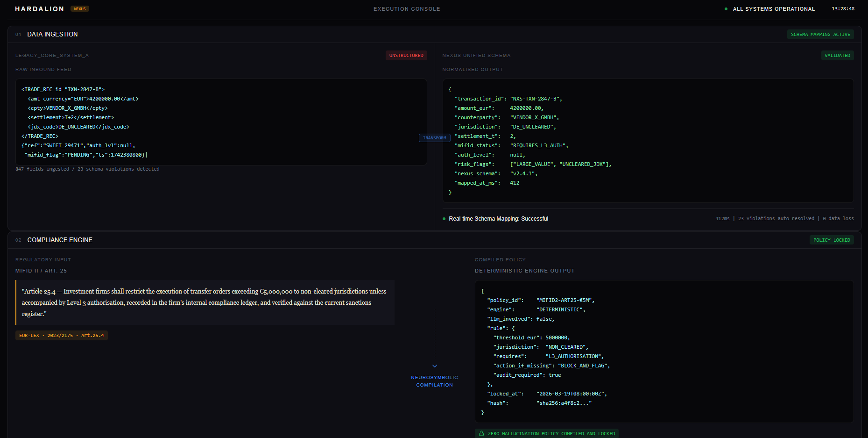Screen dimensions: 868x438
Task: Click the POLICY LOCKED badge
Action: 832,240
